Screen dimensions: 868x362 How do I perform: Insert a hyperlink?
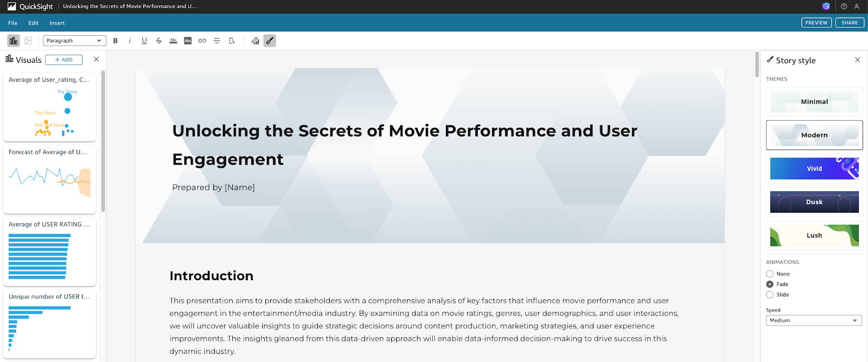click(202, 41)
